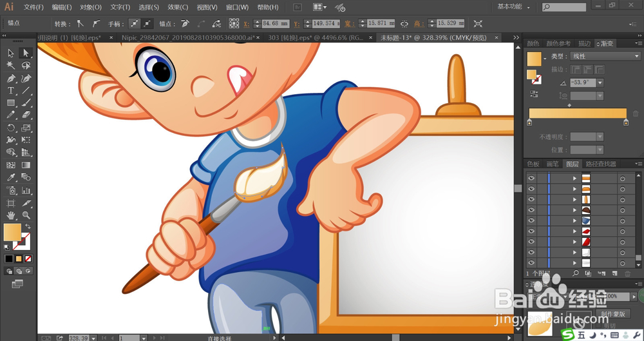Click the reverse gradient icon
This screenshot has height=341, width=644.
534,93
